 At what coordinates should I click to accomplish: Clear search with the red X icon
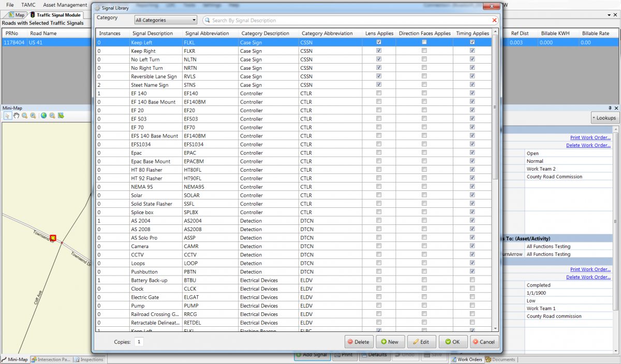494,21
